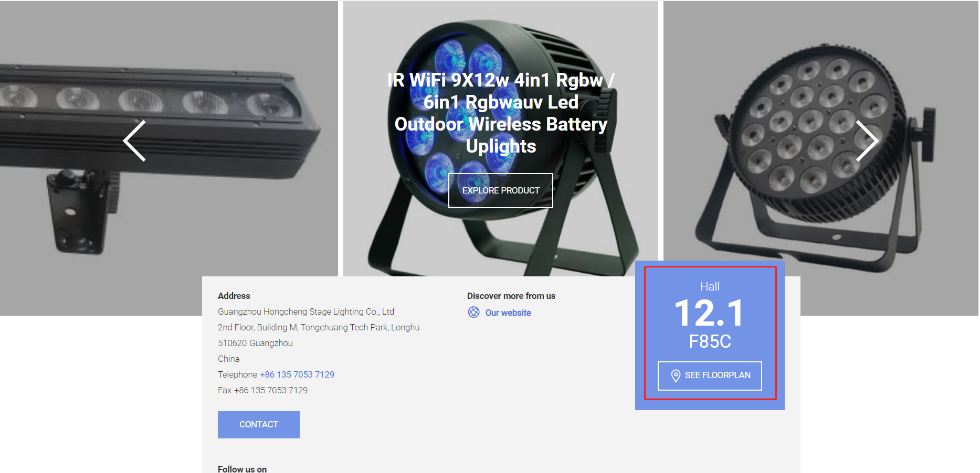
Task: Click the telephone number +86 135 7053 7129
Action: [x=297, y=374]
